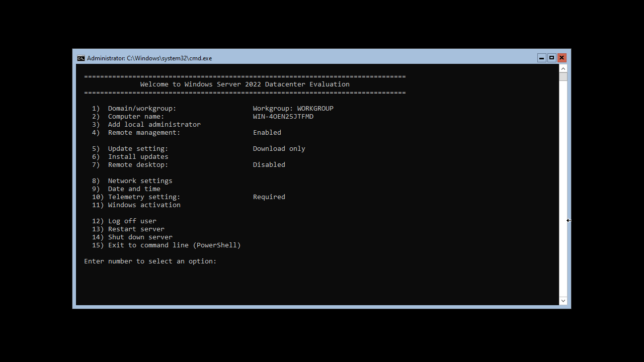Click the 'Enter number to select an option:' prompt
Viewport: 644px width, 362px height.
[x=150, y=261]
